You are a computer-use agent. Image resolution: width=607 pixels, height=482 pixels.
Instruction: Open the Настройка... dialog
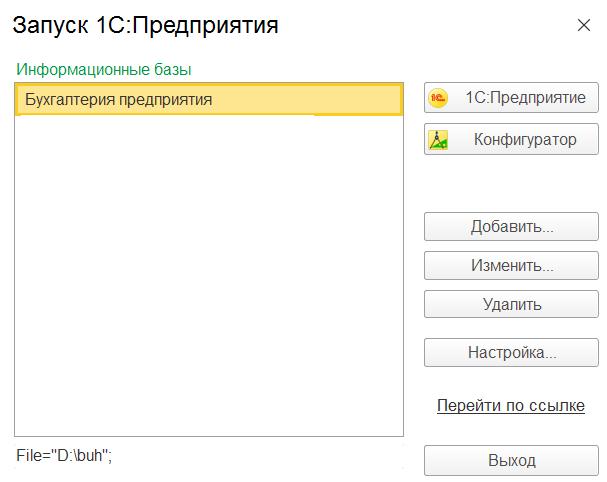(511, 353)
